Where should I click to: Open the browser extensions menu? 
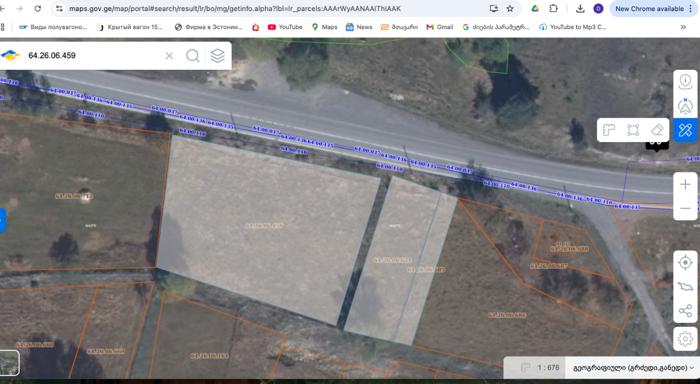[x=554, y=8]
